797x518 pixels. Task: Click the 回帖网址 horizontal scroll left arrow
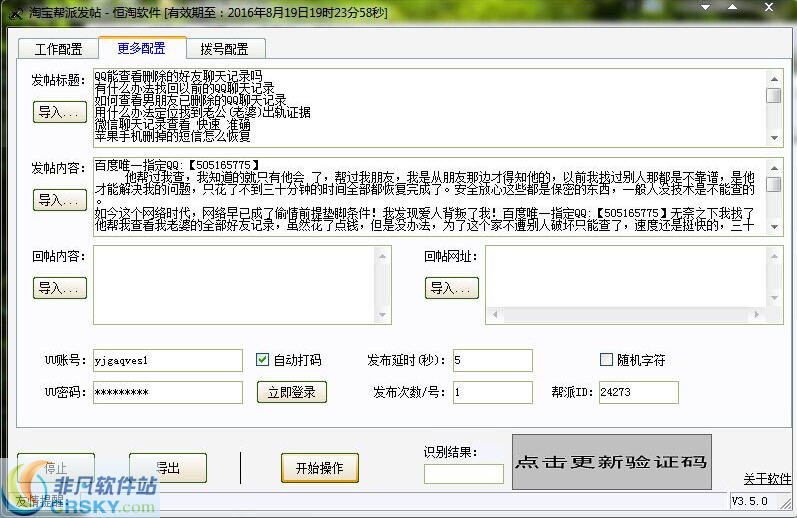coord(495,315)
